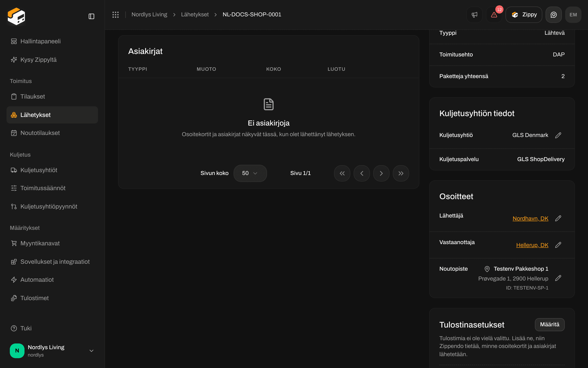The image size is (588, 368).
Task: Open the app grid launcher icon
Action: tap(115, 15)
